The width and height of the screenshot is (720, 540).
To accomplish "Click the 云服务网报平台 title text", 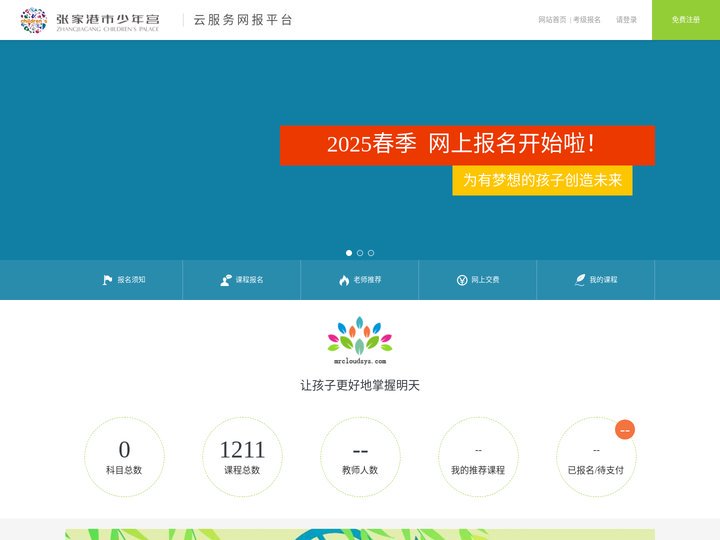I will pos(243,20).
